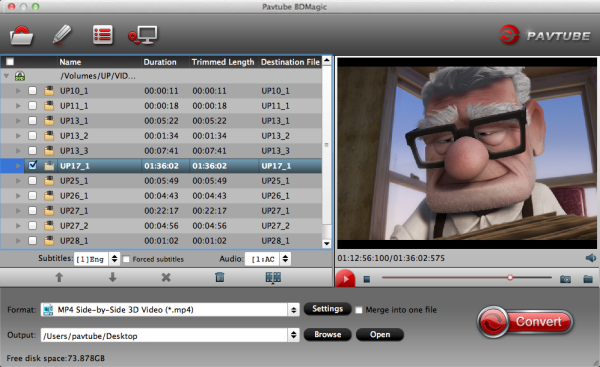Check the UP13_1 title checkbox
The image size is (600, 367).
33,121
